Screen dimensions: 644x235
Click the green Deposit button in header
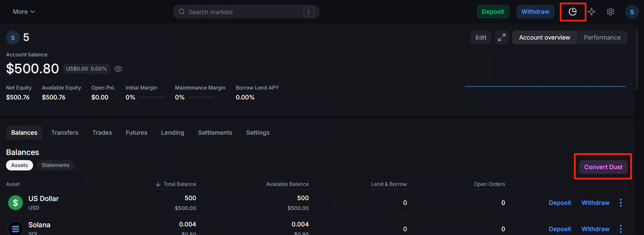pos(493,12)
